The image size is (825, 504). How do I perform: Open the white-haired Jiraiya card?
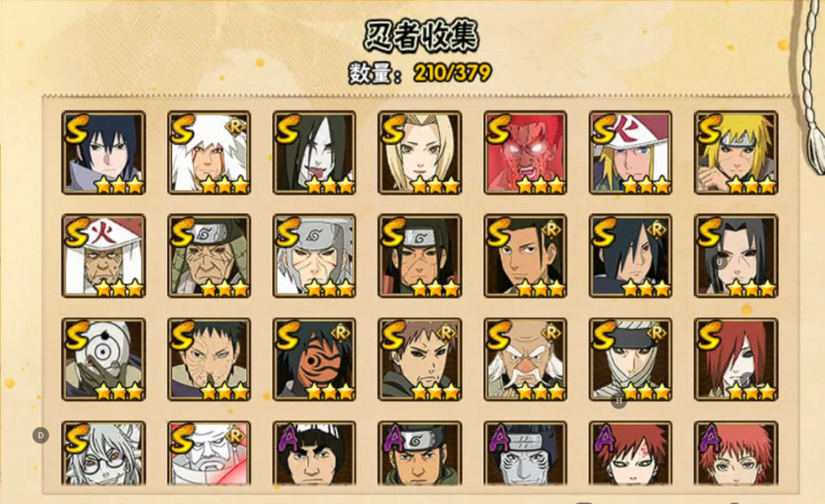pyautogui.click(x=209, y=153)
